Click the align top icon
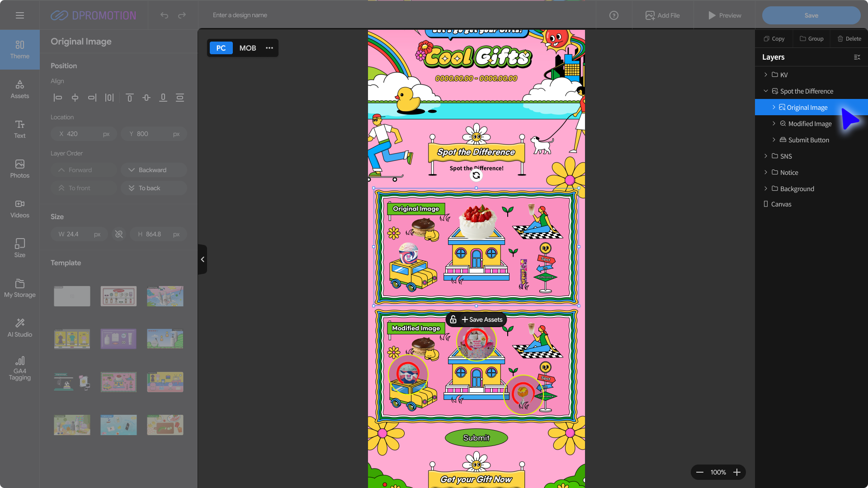The height and width of the screenshot is (488, 868). [x=129, y=98]
